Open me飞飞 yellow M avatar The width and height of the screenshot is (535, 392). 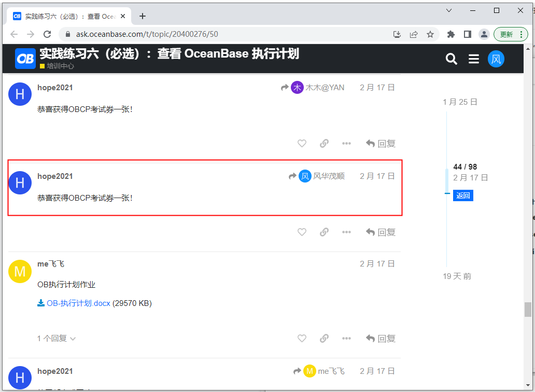pyautogui.click(x=20, y=271)
